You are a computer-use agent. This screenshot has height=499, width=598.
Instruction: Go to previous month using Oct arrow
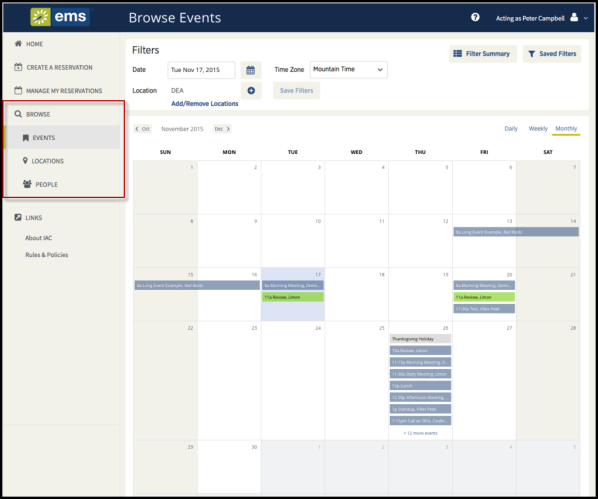[x=143, y=129]
